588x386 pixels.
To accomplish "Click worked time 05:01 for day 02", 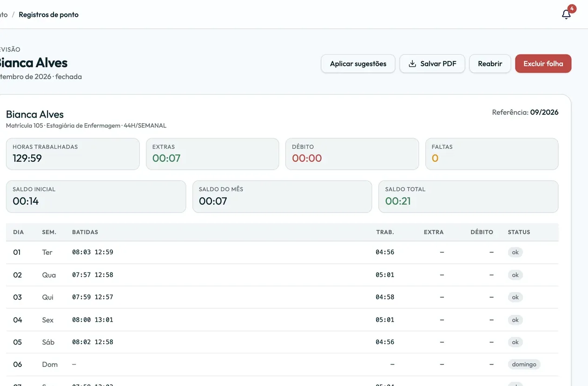I will tap(385, 275).
